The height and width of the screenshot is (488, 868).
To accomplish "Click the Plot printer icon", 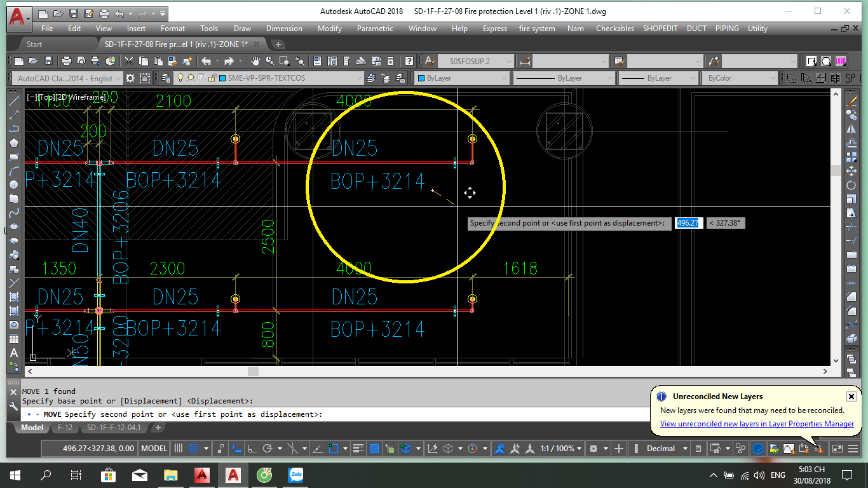I will point(67,61).
